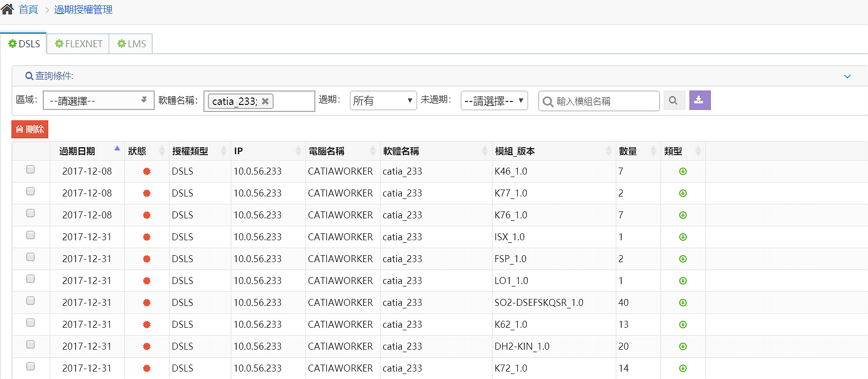Switch to the DSLS tab

click(24, 44)
